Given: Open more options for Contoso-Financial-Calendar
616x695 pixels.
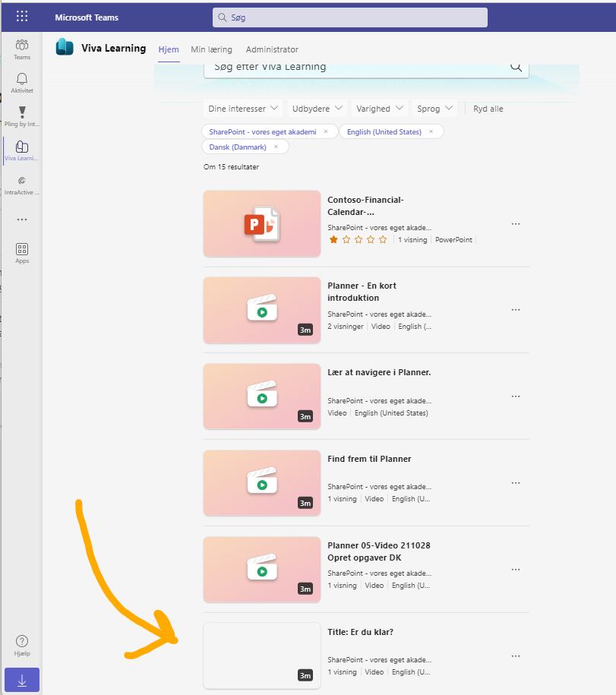Looking at the screenshot, I should click(x=516, y=224).
